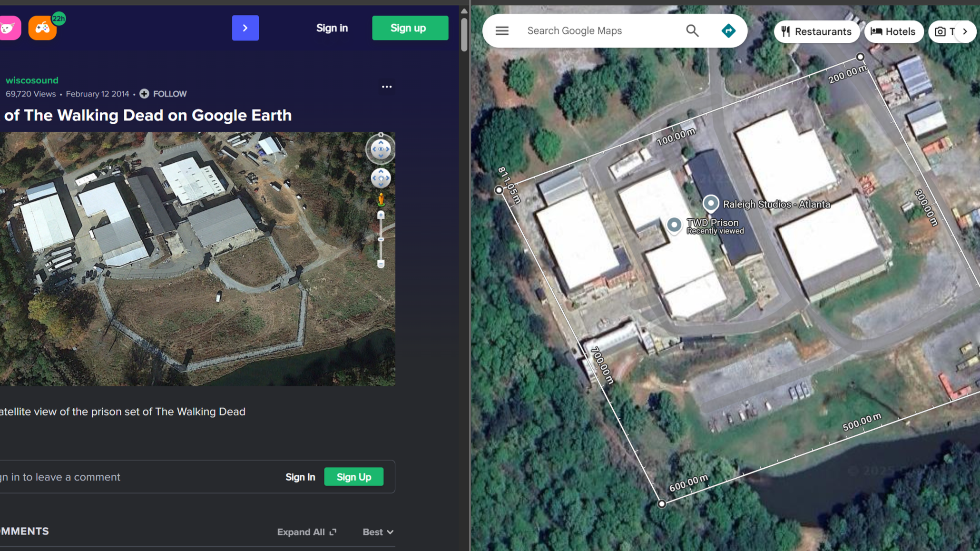Image resolution: width=980 pixels, height=551 pixels.
Task: Click the orange game controller icon
Action: 42,28
